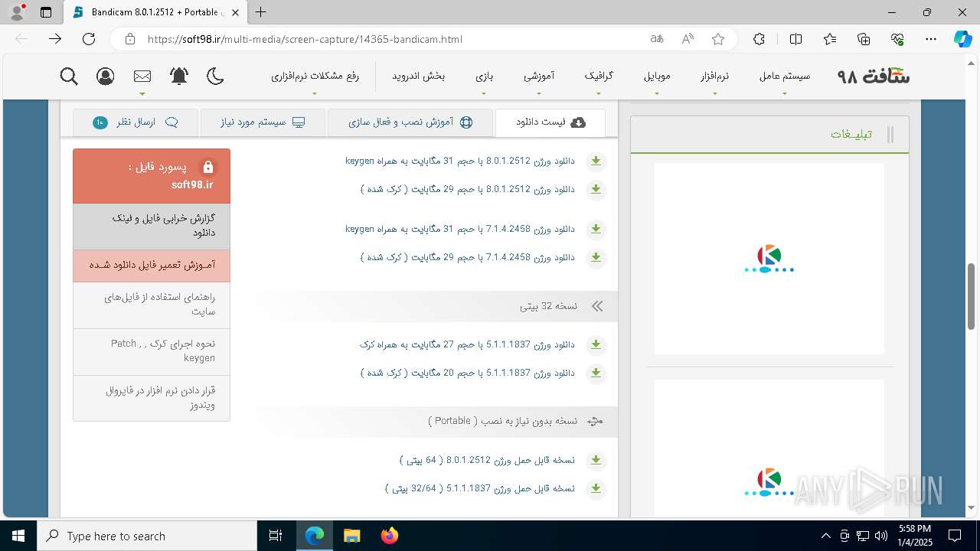Click download arrow for 7.1.4.2458 keygen version
The height and width of the screenshot is (551, 980).
[x=596, y=230]
